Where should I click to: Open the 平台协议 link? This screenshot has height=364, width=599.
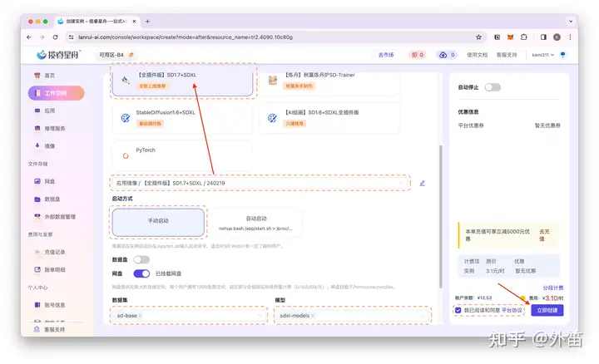512,311
